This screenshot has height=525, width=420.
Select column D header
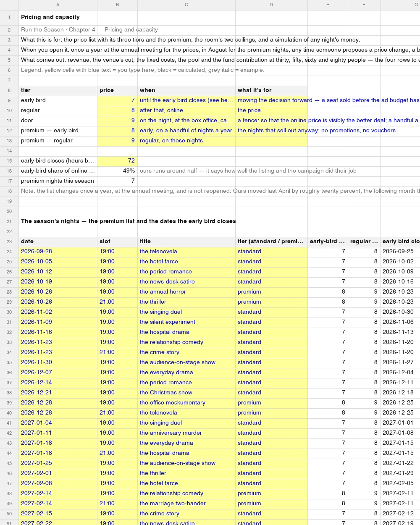coord(271,5)
